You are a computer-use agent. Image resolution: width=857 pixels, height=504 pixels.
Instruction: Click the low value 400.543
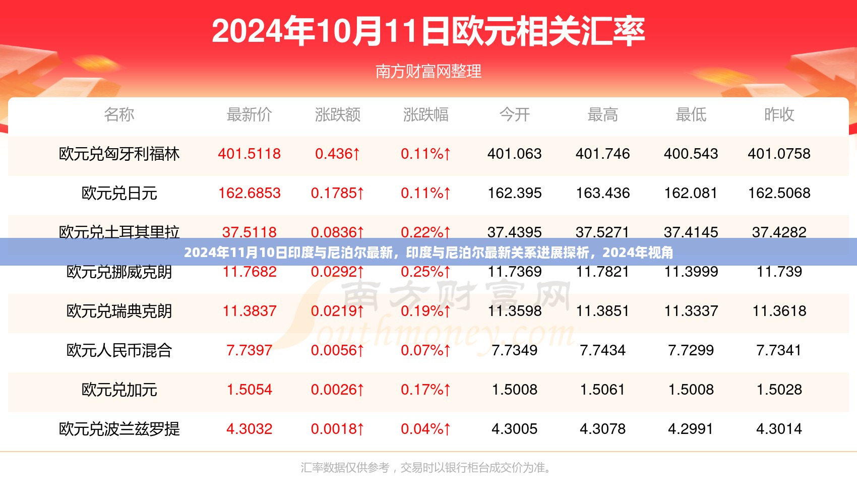(691, 154)
